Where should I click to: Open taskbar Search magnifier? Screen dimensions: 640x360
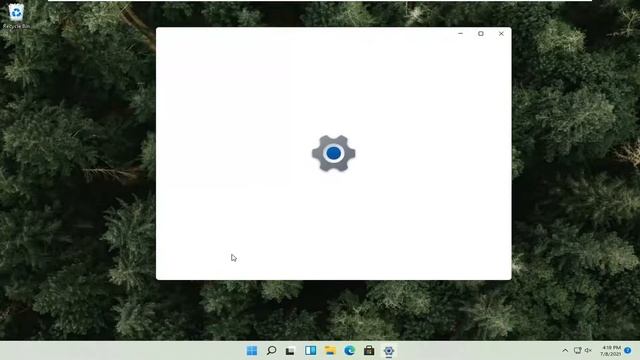[271, 351]
